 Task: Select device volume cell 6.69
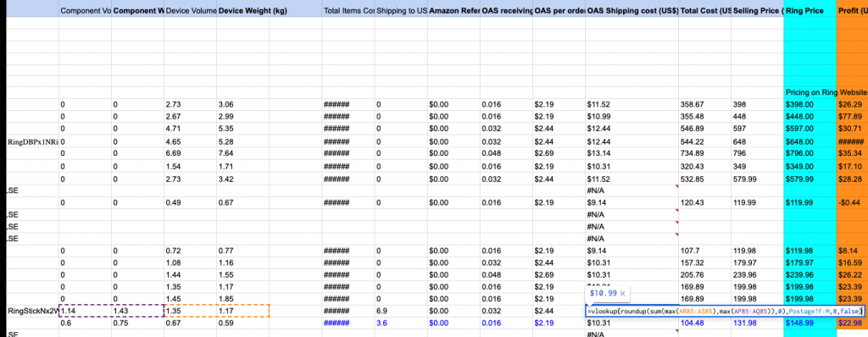coord(191,152)
